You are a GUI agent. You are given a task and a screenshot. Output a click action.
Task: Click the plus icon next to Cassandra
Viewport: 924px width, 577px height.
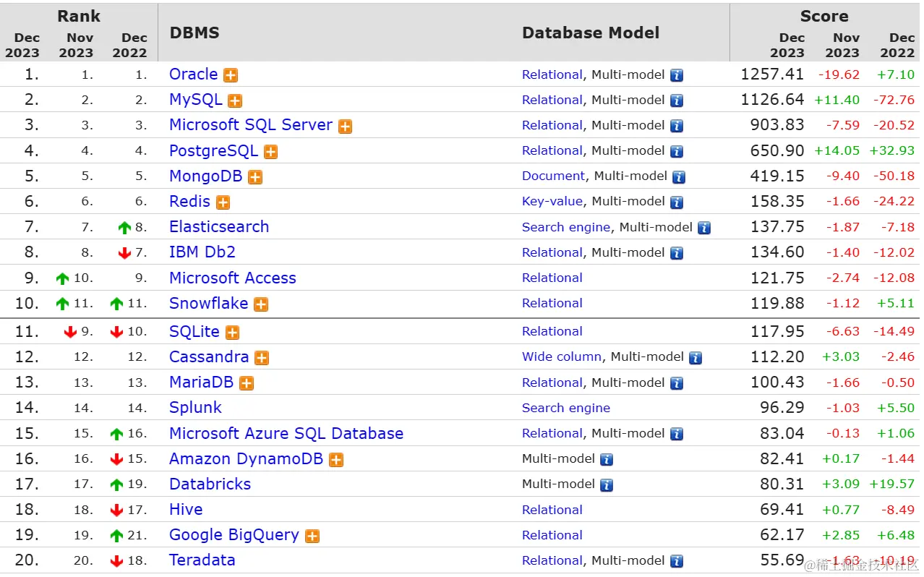click(x=262, y=358)
